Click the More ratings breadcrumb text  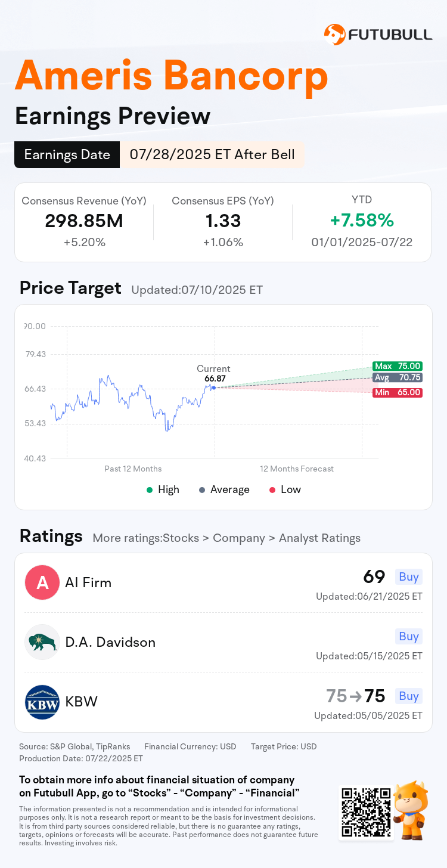[x=226, y=538]
